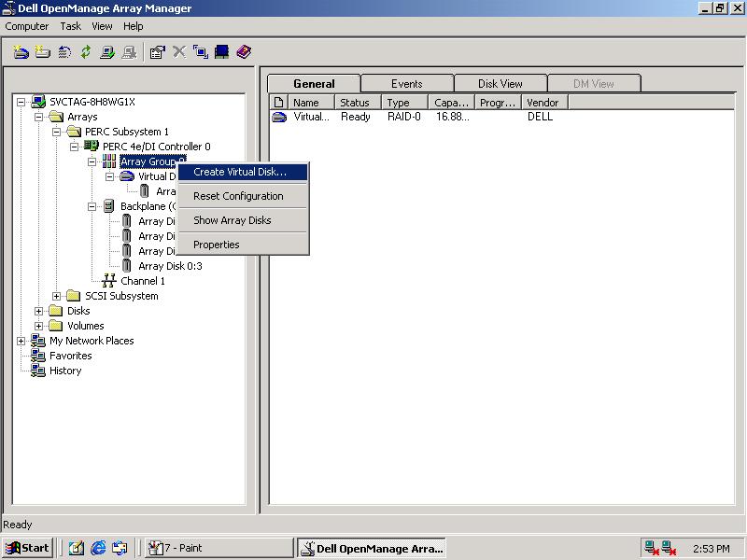Click the Arrays folder icon
This screenshot has height=560, width=747.
point(56,117)
